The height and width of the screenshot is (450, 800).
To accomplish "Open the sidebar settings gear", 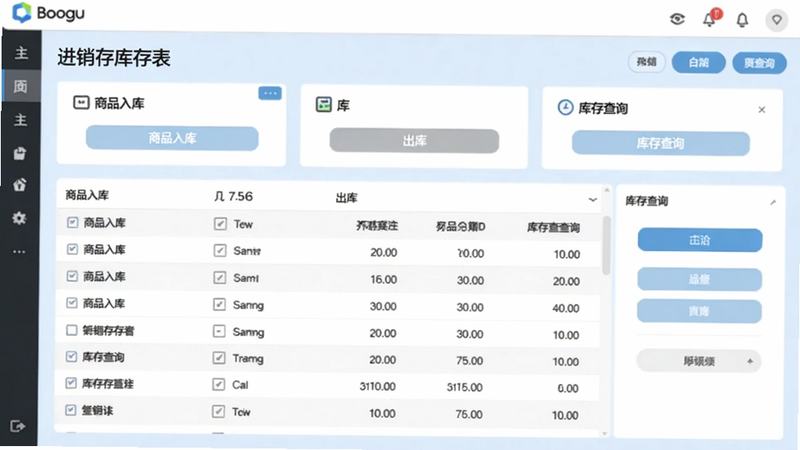I will click(x=19, y=218).
